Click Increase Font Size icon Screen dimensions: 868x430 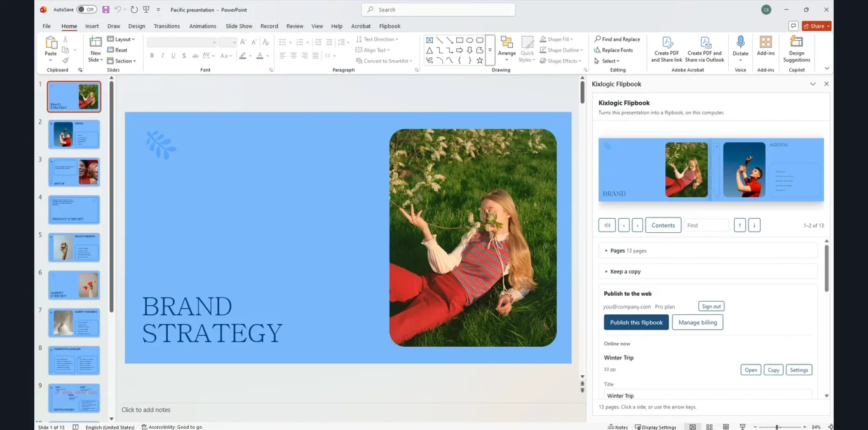point(243,42)
